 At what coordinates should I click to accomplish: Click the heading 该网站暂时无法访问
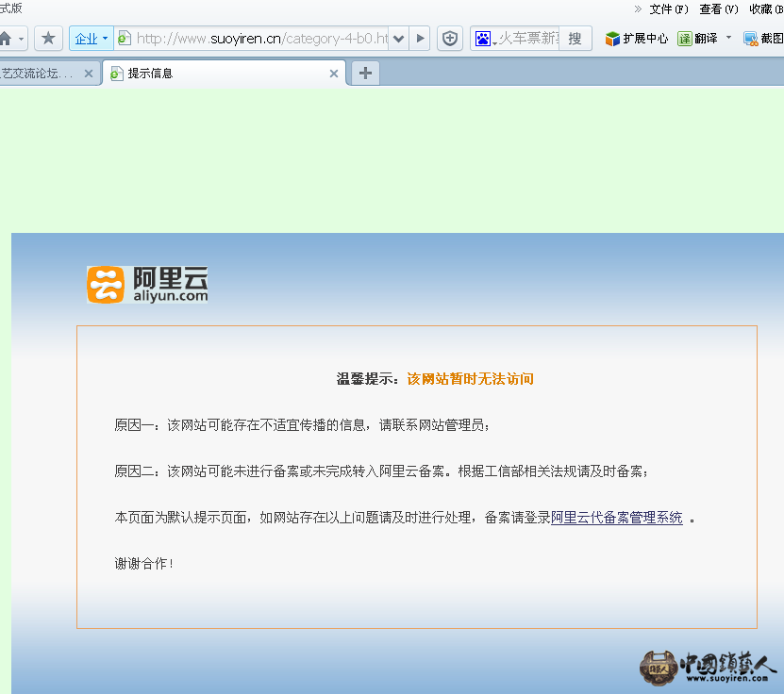(x=470, y=379)
